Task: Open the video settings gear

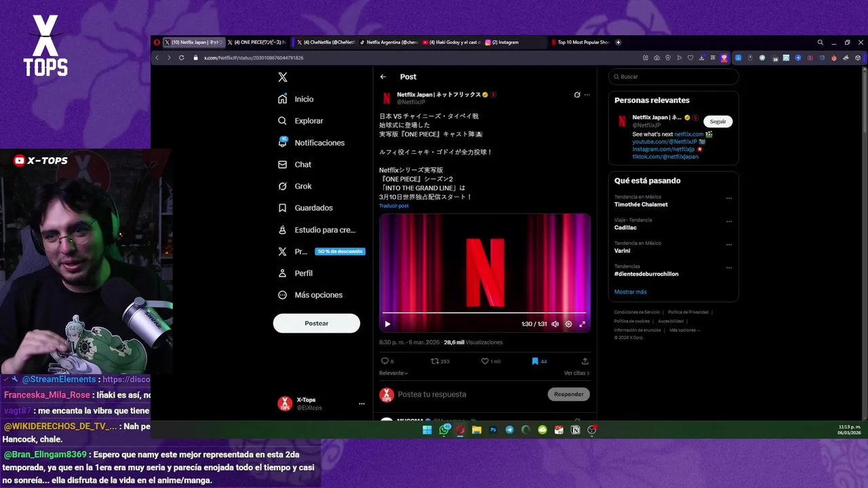Action: point(568,324)
